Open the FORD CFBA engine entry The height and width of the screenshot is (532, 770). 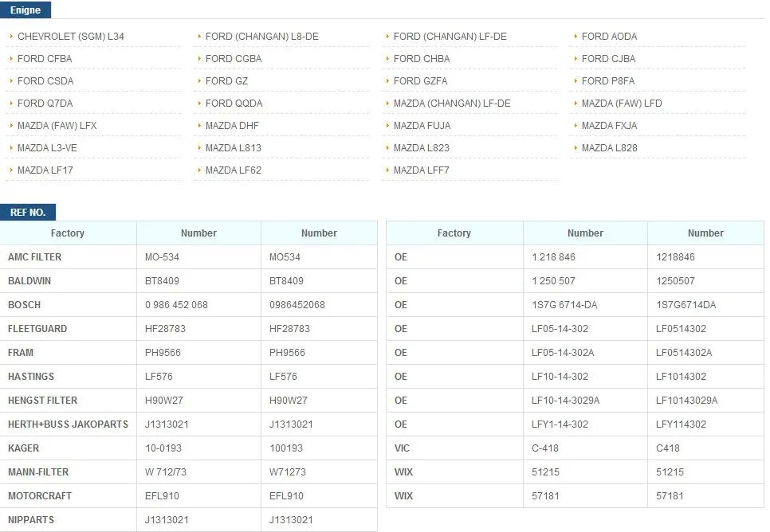pos(45,59)
